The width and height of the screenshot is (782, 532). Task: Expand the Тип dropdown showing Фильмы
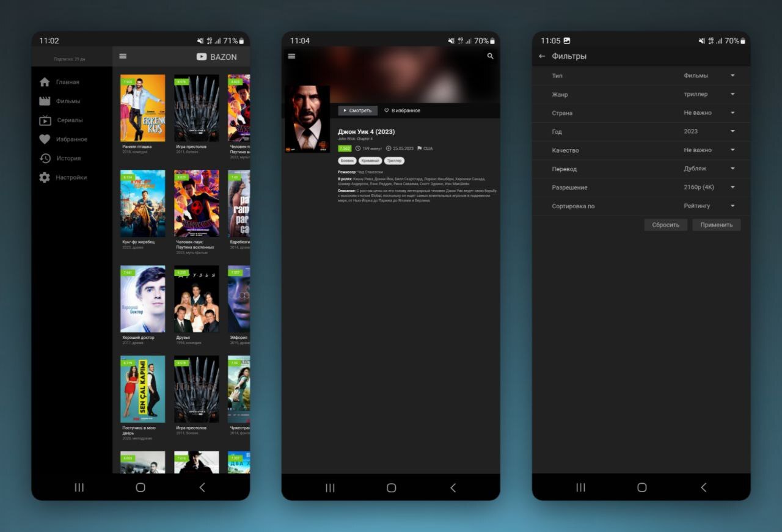(709, 76)
